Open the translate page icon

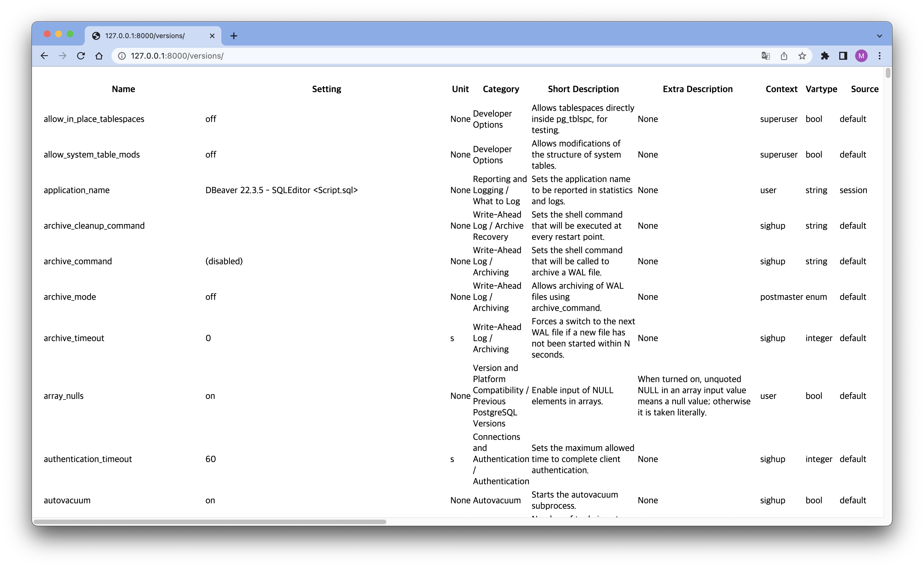(766, 56)
